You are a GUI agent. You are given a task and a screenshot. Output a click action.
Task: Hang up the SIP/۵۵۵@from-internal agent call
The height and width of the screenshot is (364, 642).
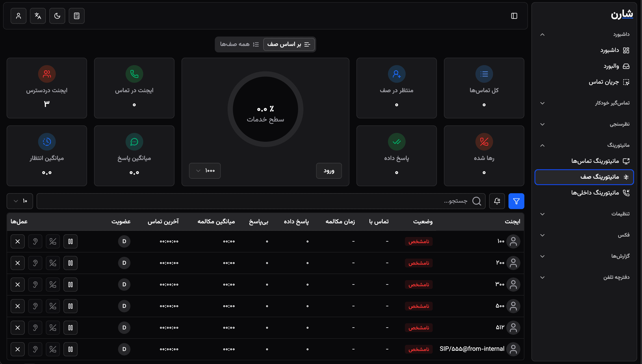(53, 349)
